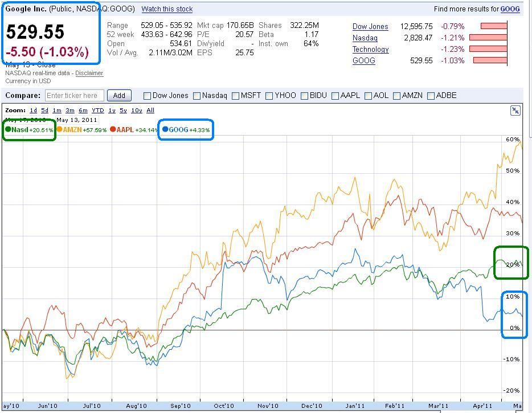Focus the Enter ticker here field
Image resolution: width=532 pixels, height=413 pixels.
tap(74, 96)
